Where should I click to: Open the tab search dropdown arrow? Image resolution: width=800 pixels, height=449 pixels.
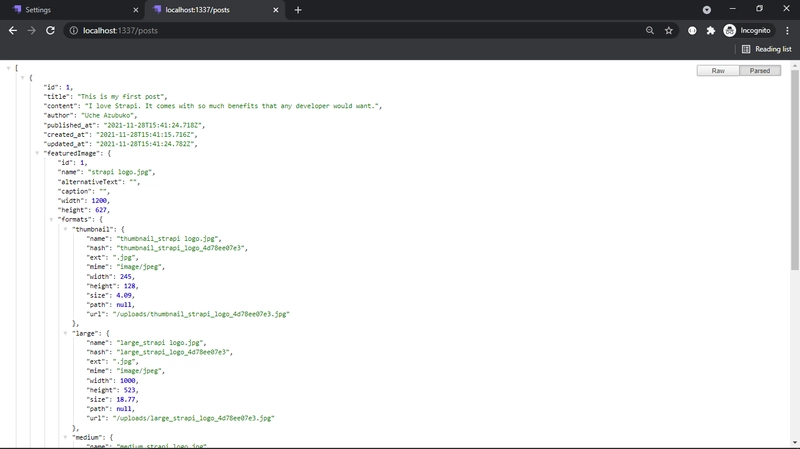coord(707,10)
